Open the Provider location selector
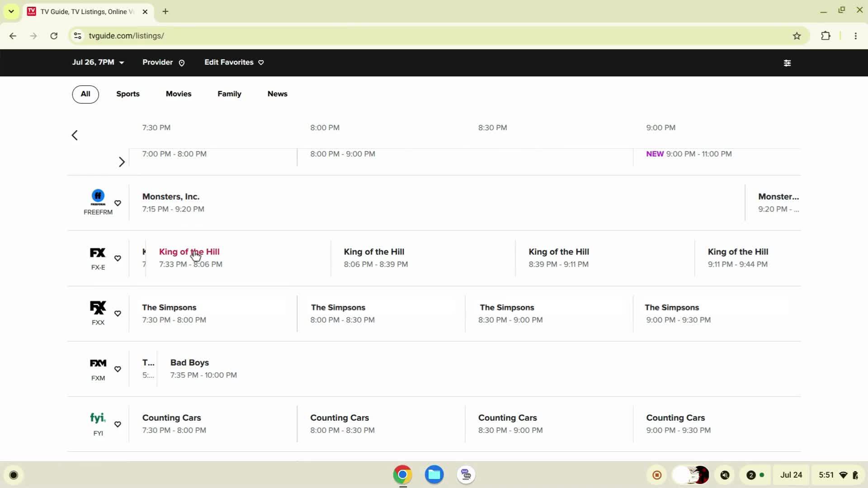The width and height of the screenshot is (868, 488). (x=164, y=62)
